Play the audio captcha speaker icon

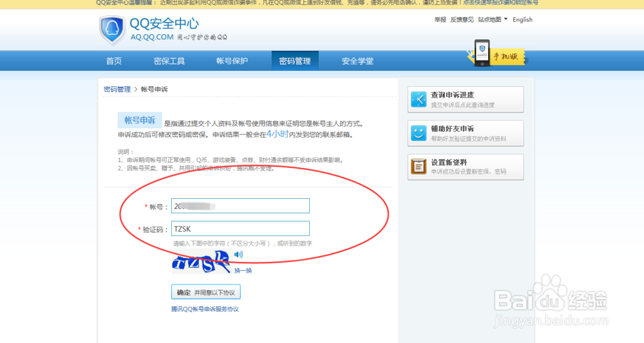point(239,254)
